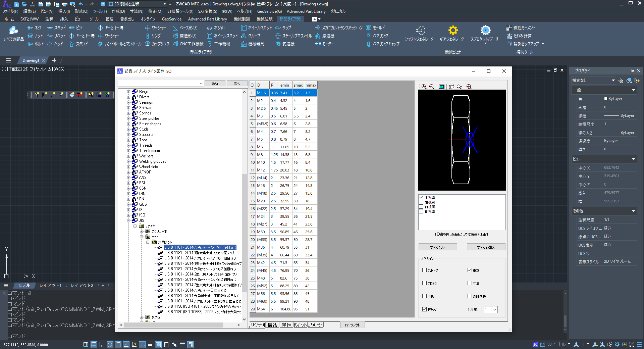Zoom out on the part preview
This screenshot has width=644, height=349.
432,87
